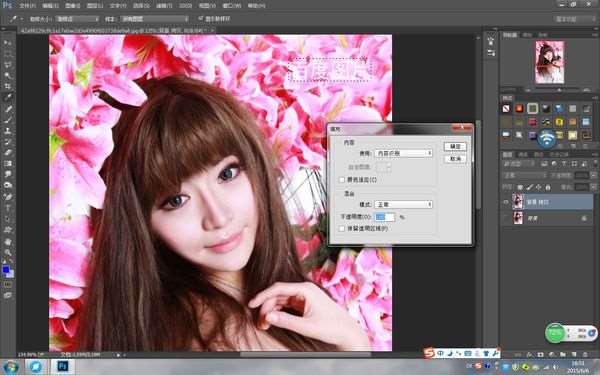This screenshot has width=600, height=375.
Task: Open the layer blend mode dropdown in Layers panel
Action: 524,175
